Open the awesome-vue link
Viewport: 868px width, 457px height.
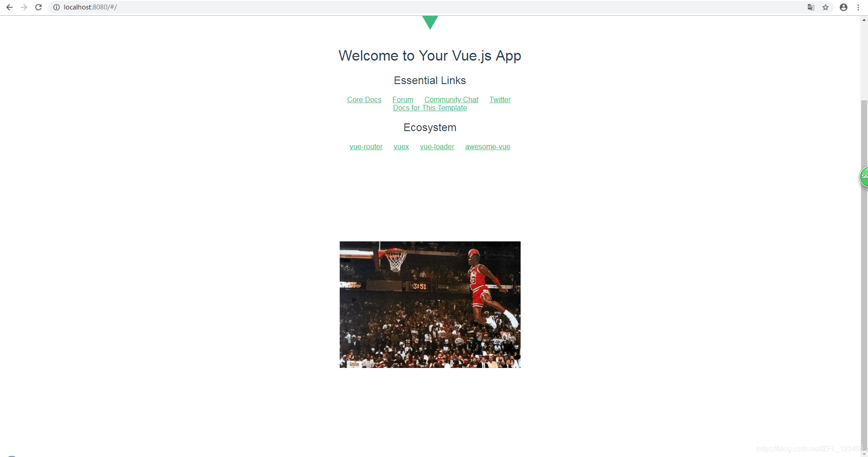488,146
